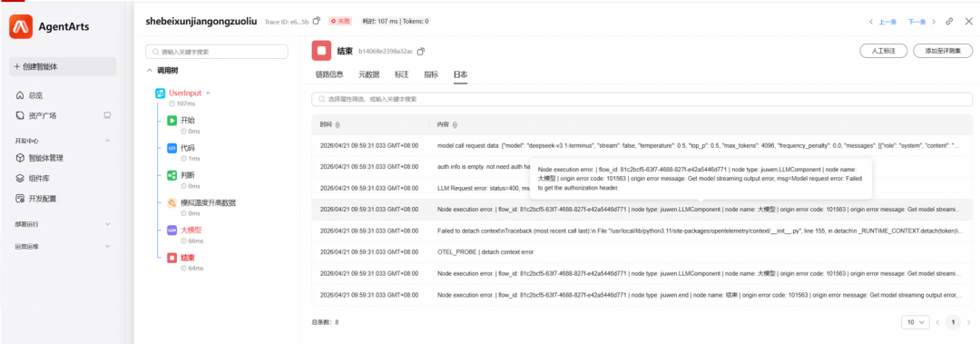
Task: Click the 'LLM Request error: status=400' log row
Action: click(x=642, y=188)
